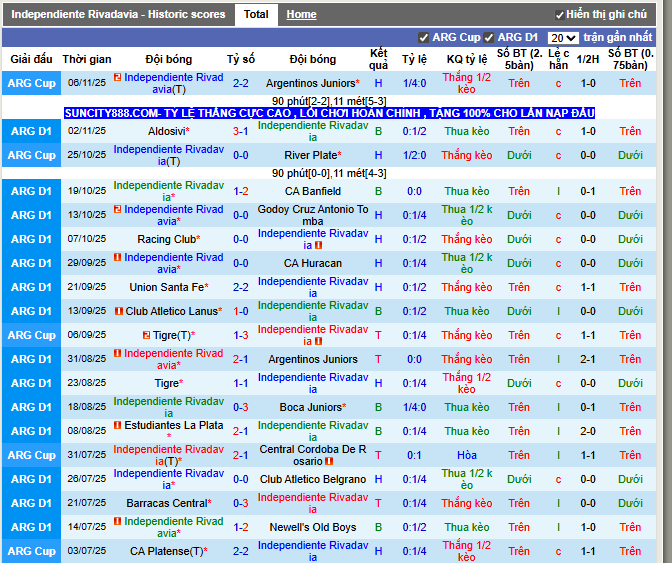Open Barracas Central team link

168,503
